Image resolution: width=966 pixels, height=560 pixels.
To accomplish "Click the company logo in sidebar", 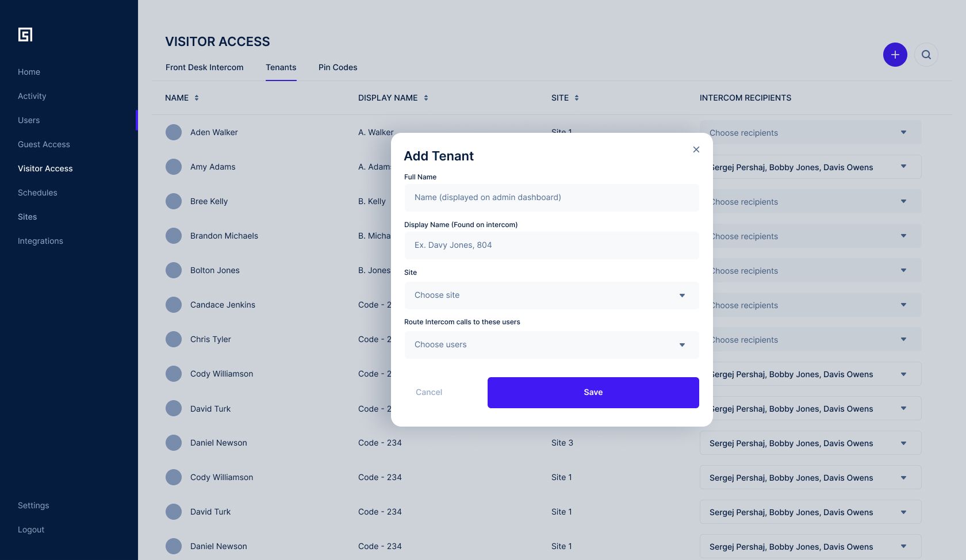I will click(x=25, y=35).
